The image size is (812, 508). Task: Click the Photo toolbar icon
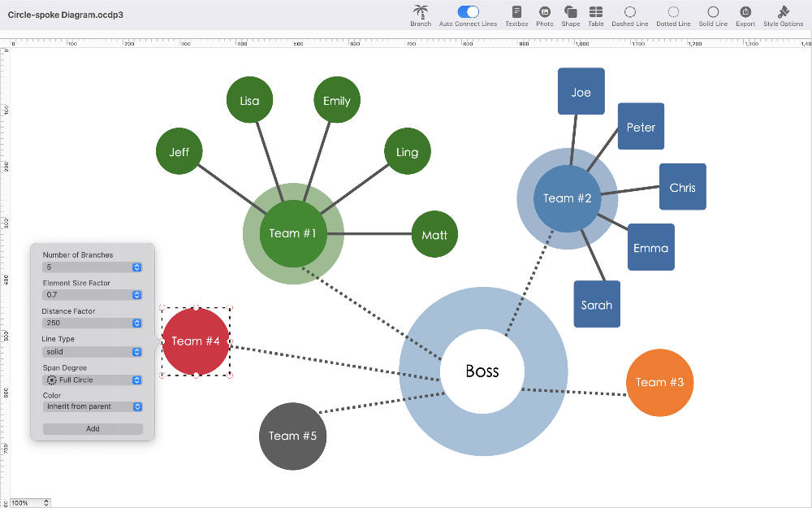[544, 11]
